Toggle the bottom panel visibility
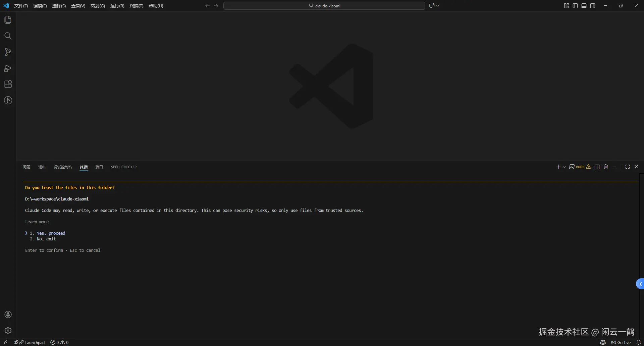The height and width of the screenshot is (346, 644). click(584, 6)
